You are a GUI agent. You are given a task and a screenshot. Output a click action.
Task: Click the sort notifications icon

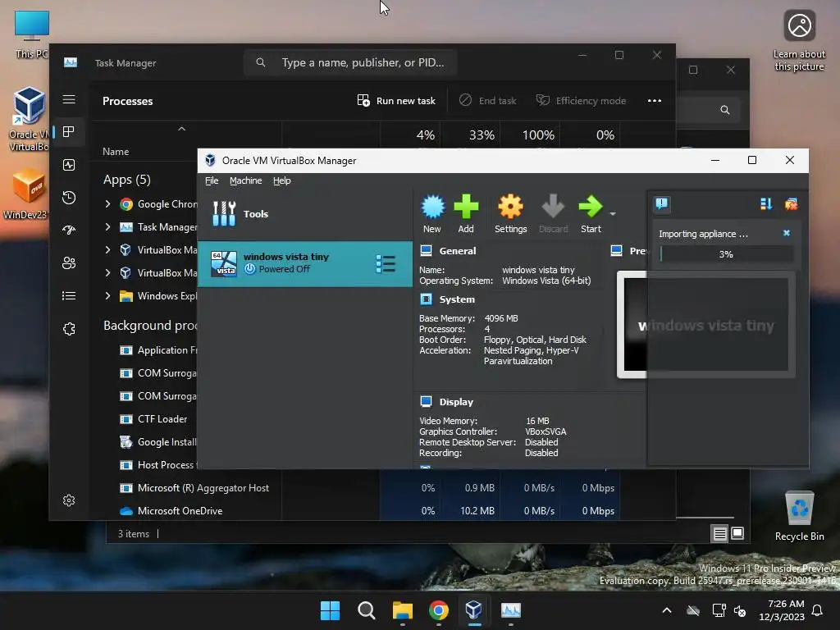pyautogui.click(x=766, y=203)
